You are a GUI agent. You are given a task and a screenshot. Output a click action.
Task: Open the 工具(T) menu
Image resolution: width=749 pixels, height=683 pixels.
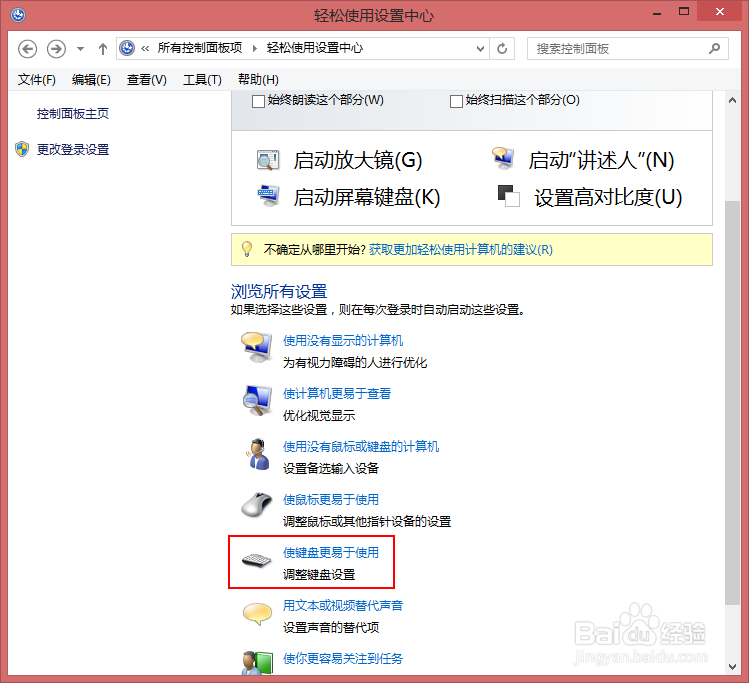pyautogui.click(x=202, y=79)
